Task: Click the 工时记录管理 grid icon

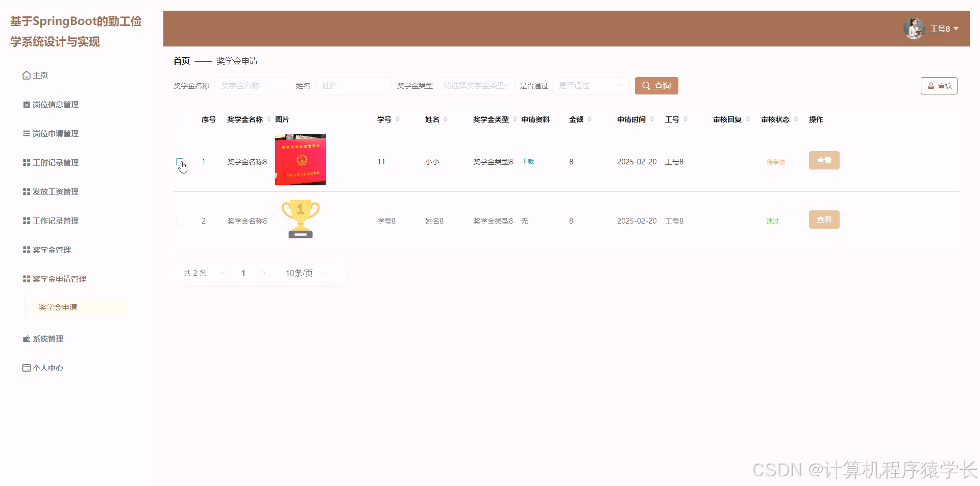Action: 27,163
